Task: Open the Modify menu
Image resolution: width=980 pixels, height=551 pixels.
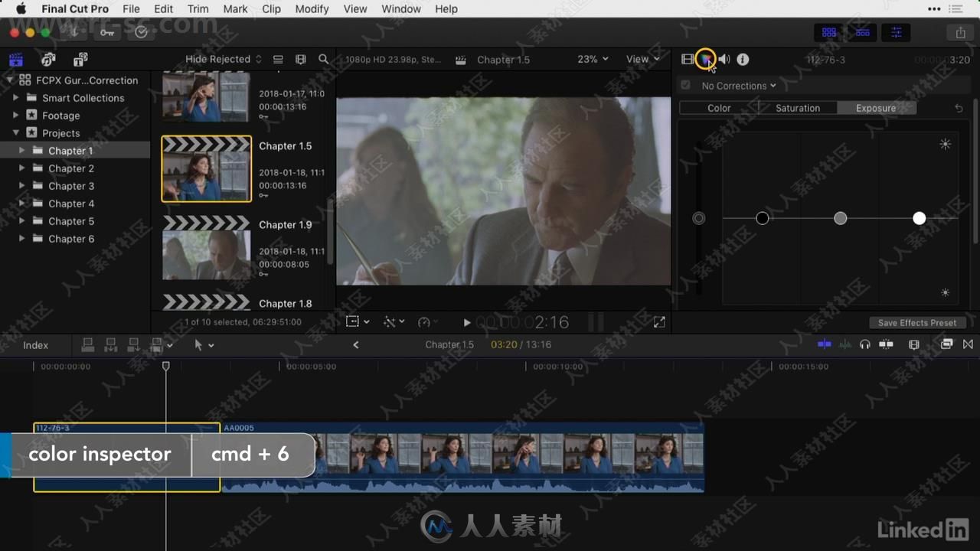Action: click(x=312, y=9)
